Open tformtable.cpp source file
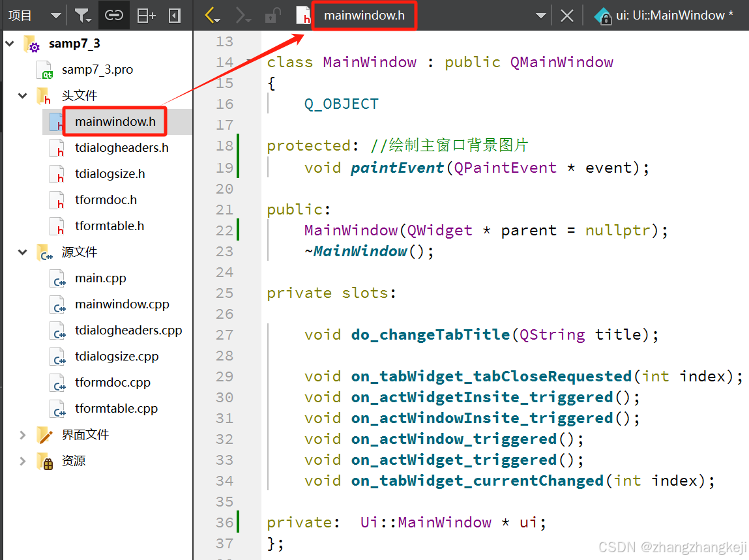 (x=116, y=409)
